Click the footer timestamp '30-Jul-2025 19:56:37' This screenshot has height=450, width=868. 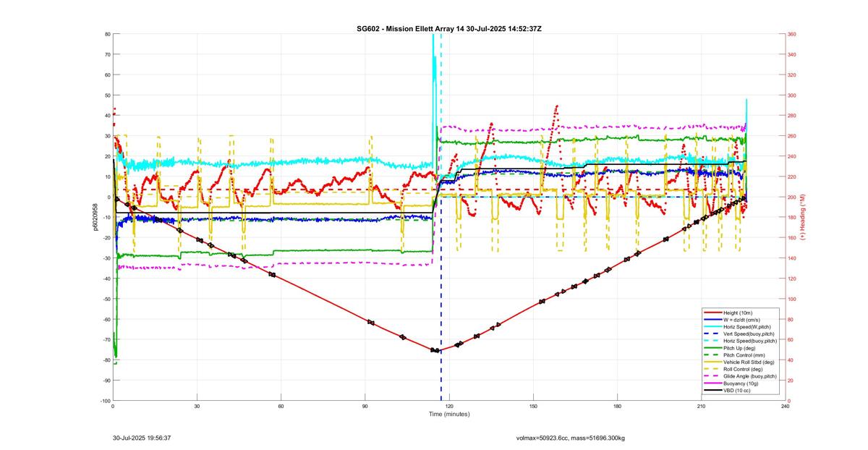pos(142,438)
